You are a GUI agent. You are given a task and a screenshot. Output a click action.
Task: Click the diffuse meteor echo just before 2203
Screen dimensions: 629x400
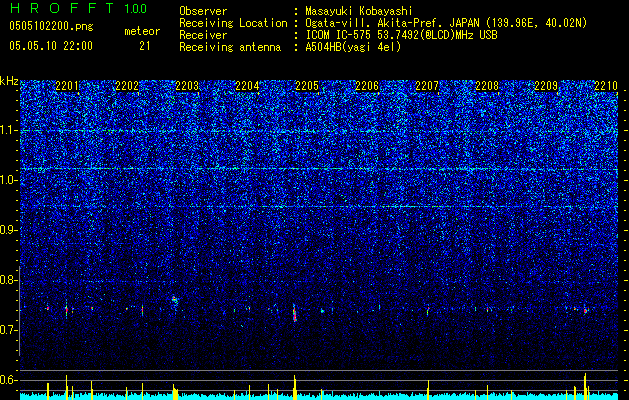pos(174,300)
